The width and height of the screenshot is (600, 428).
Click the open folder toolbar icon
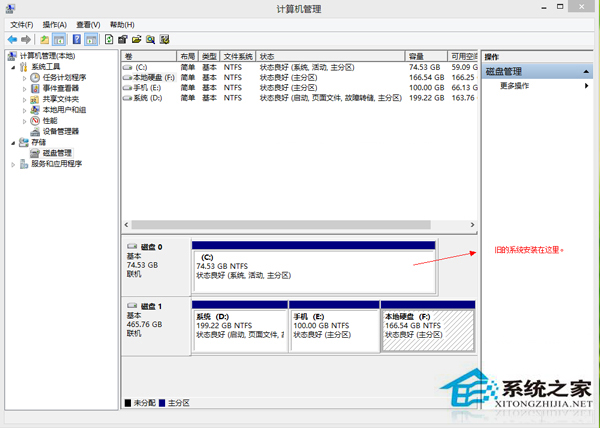(137, 39)
